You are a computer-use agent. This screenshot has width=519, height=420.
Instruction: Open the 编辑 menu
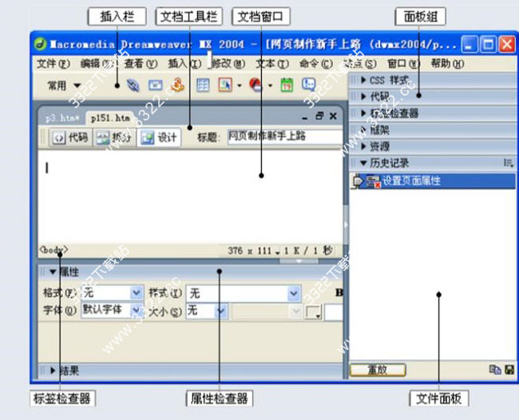(98, 64)
